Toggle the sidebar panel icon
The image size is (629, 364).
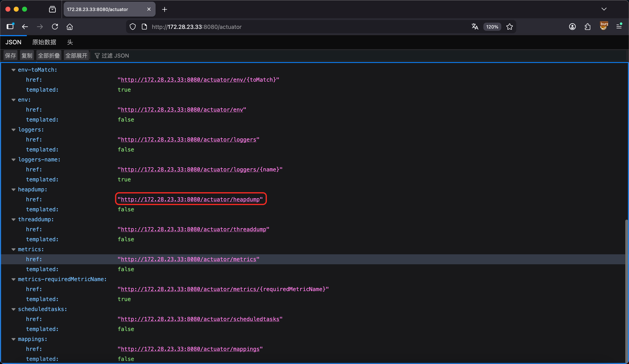(10, 27)
